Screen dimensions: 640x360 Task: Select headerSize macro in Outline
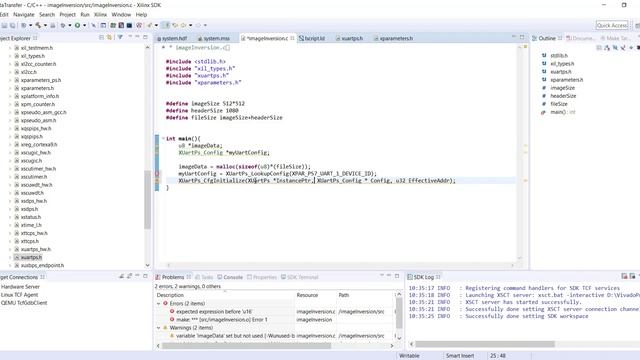click(x=563, y=96)
